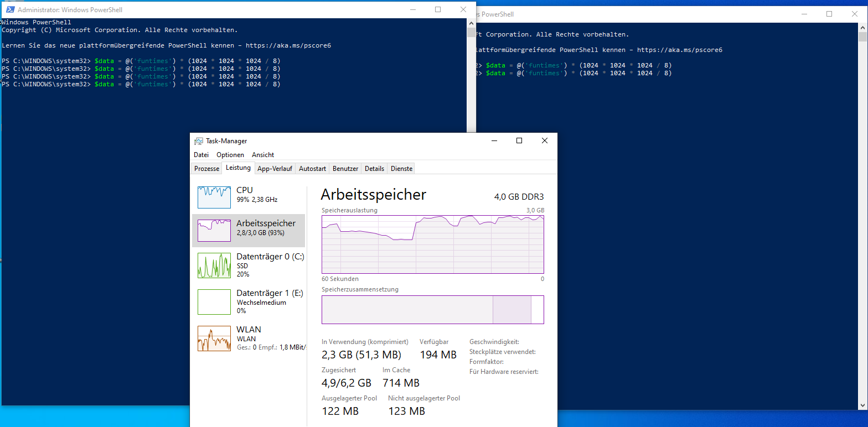Click the 'Für Hardware reserviert:' label
This screenshot has width=868, height=427.
[x=504, y=372]
